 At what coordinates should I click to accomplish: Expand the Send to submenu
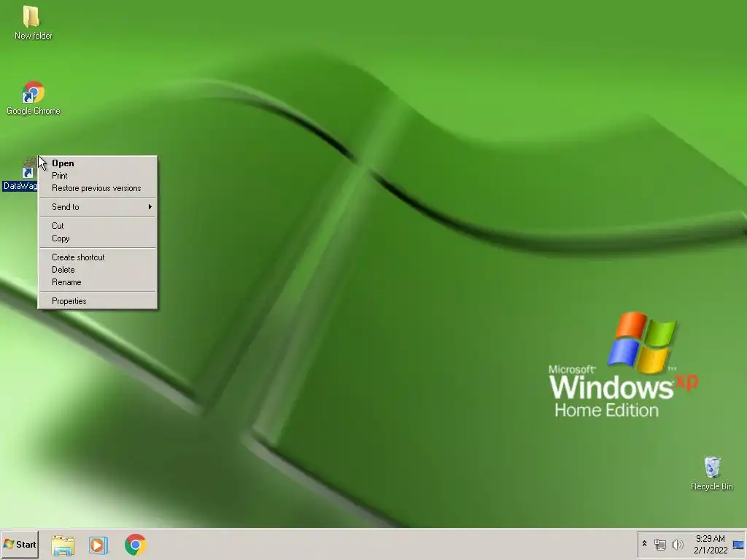tap(98, 207)
